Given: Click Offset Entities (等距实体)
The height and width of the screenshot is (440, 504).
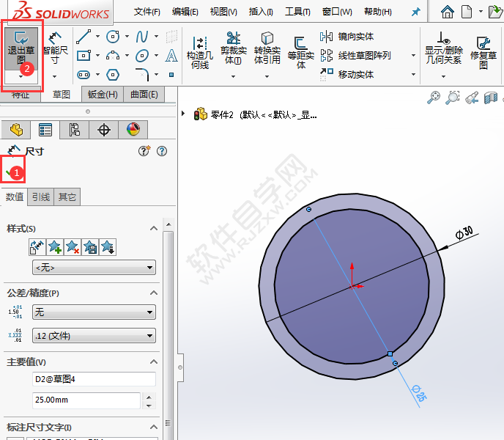Looking at the screenshot, I should (x=301, y=53).
